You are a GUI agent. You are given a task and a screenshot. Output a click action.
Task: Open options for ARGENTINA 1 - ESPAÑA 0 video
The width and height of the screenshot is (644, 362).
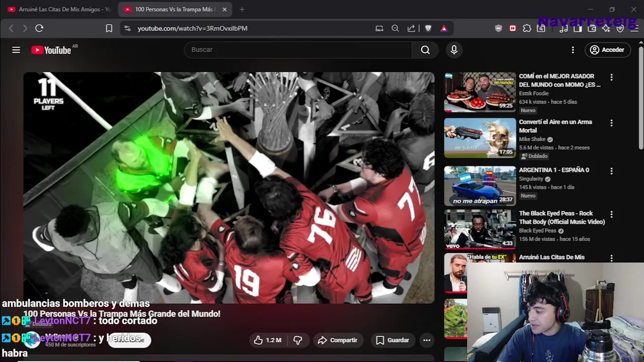click(x=611, y=171)
